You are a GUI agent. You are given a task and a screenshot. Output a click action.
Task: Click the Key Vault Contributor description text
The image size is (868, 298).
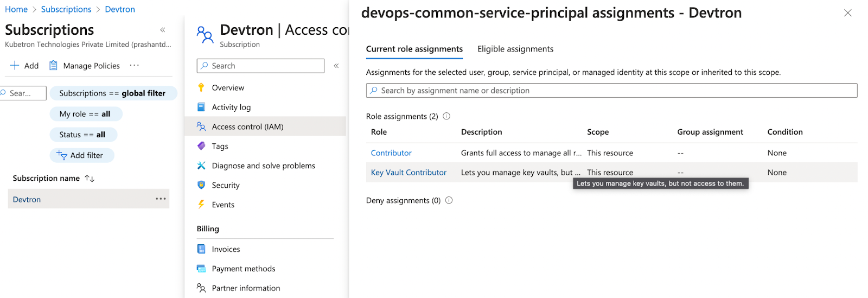click(521, 173)
